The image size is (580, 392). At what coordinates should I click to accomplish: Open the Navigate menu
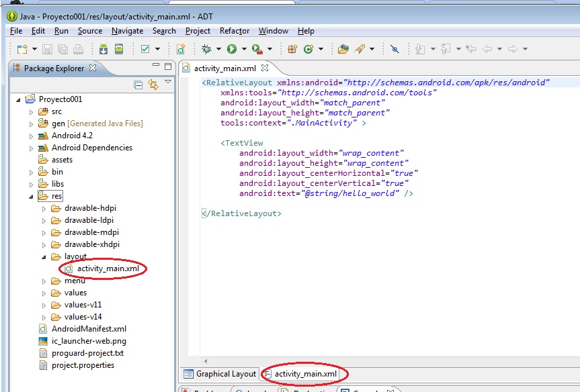point(127,31)
